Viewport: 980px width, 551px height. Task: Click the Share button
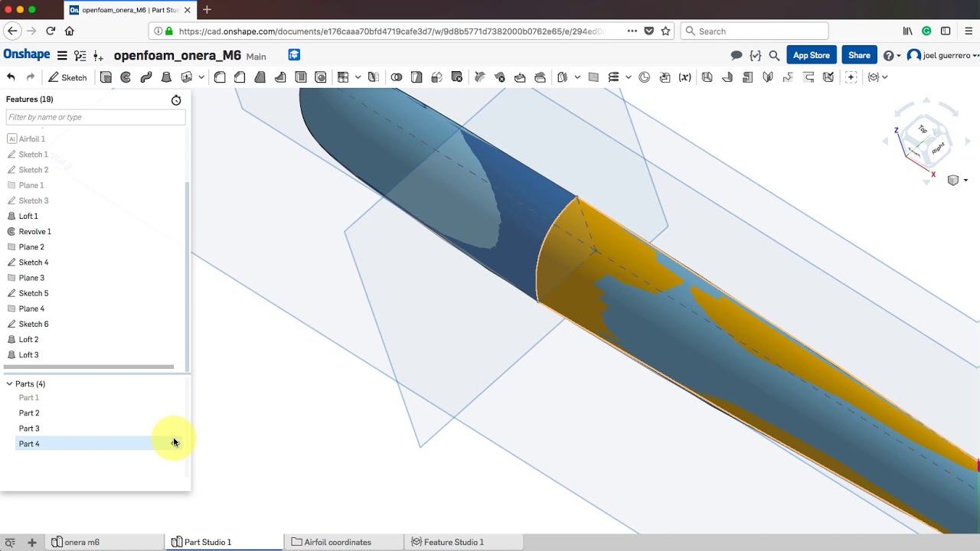(x=859, y=55)
